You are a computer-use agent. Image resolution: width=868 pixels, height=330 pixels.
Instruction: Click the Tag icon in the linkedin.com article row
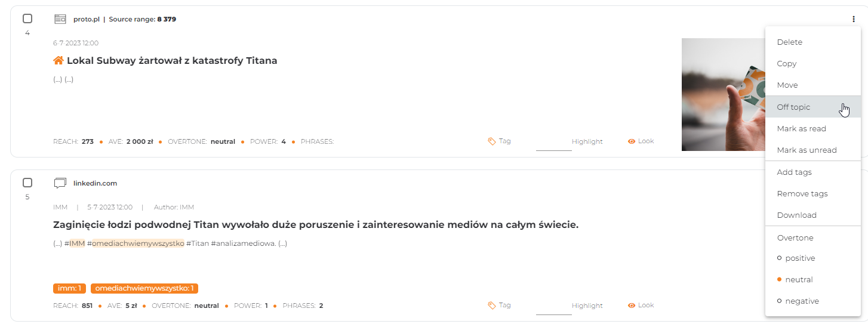click(x=492, y=305)
